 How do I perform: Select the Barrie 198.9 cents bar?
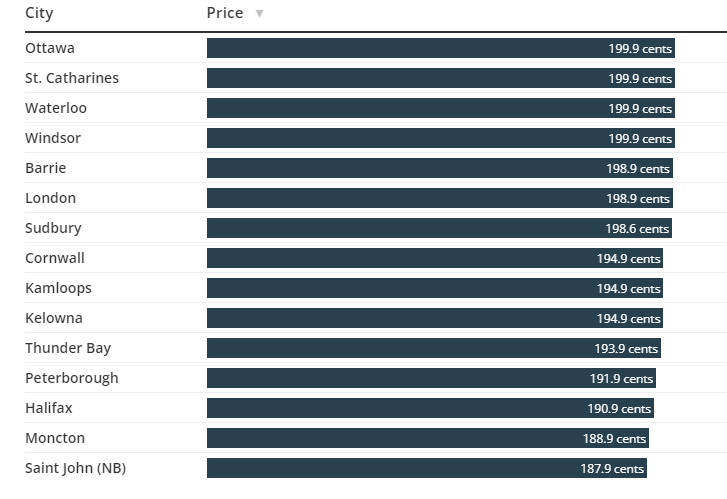[439, 168]
